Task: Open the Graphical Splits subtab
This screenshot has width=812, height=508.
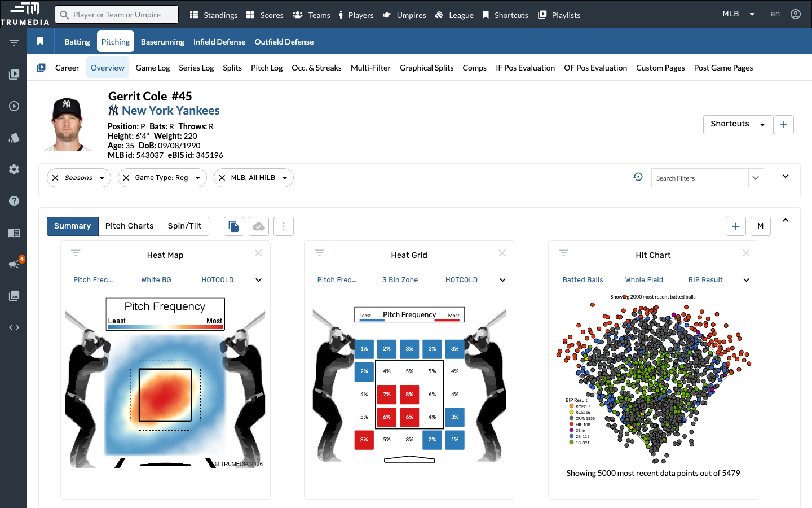Action: pyautogui.click(x=427, y=68)
